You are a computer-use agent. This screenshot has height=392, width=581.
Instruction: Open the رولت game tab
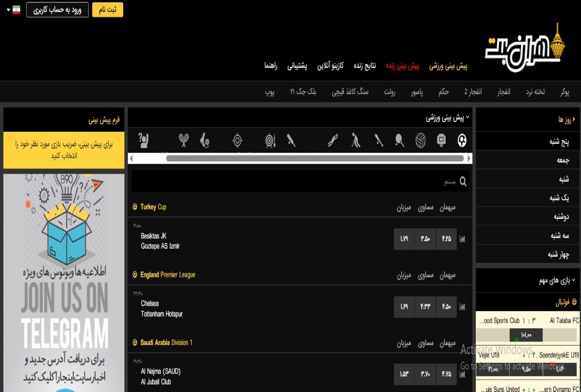click(x=389, y=92)
